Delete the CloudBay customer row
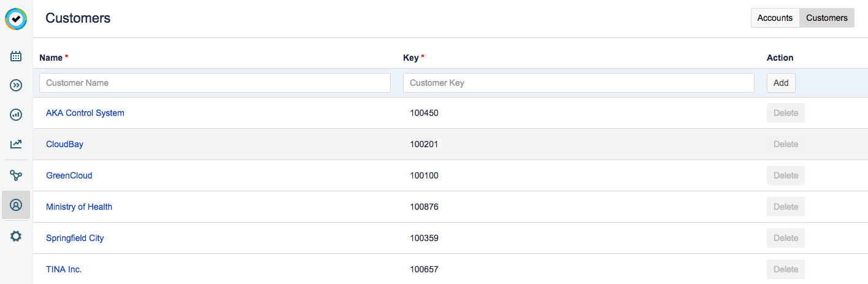 pos(785,144)
